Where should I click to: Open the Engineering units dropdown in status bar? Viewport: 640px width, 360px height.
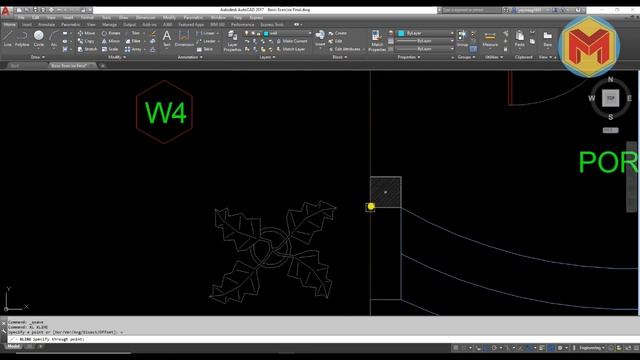(592, 348)
